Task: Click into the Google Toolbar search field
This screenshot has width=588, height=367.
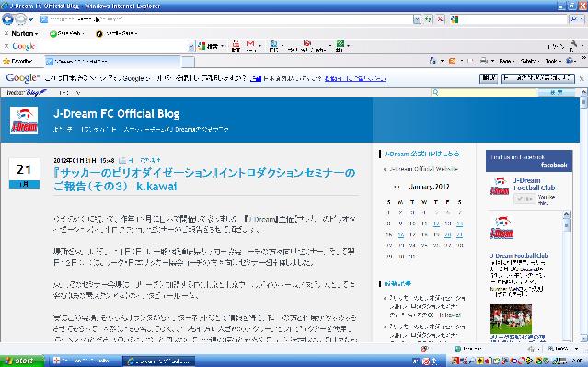Action: point(113,46)
